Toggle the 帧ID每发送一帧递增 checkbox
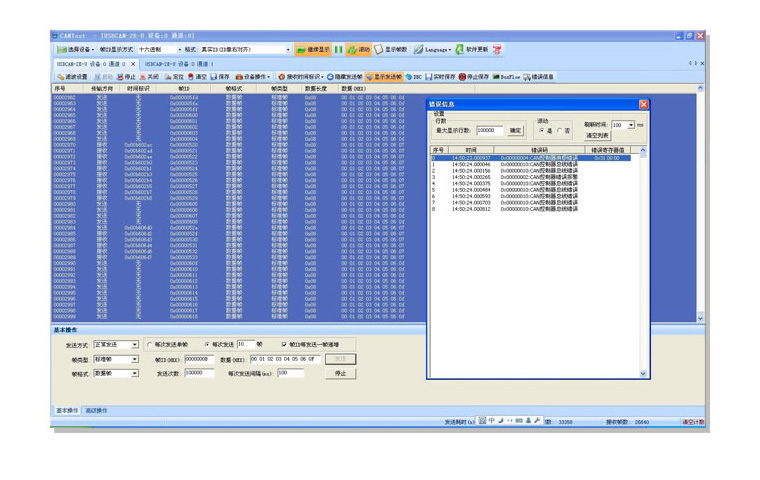The height and width of the screenshot is (480, 760). click(284, 344)
